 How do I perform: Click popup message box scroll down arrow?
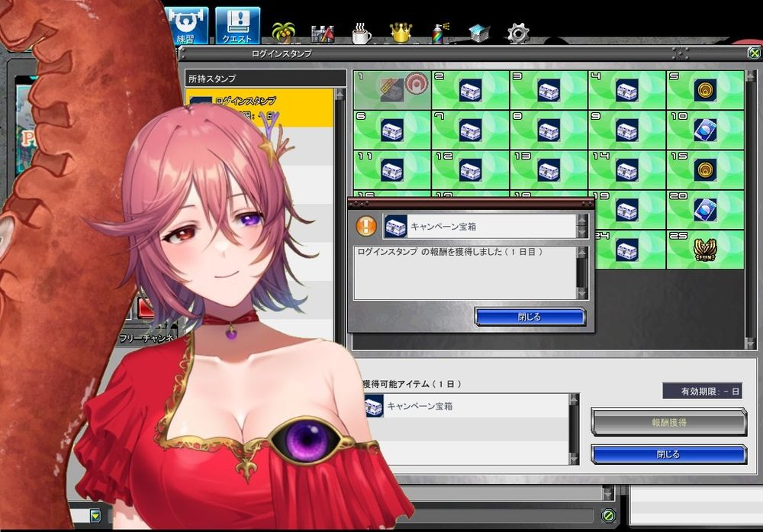[x=582, y=294]
